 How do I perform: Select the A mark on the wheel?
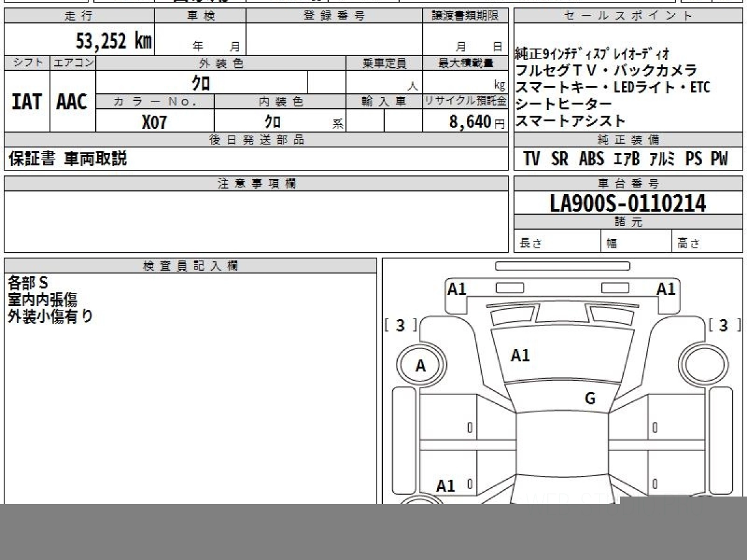(421, 366)
